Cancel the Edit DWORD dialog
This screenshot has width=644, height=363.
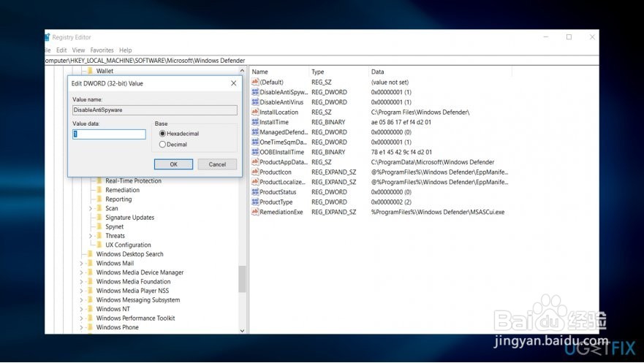coord(217,164)
